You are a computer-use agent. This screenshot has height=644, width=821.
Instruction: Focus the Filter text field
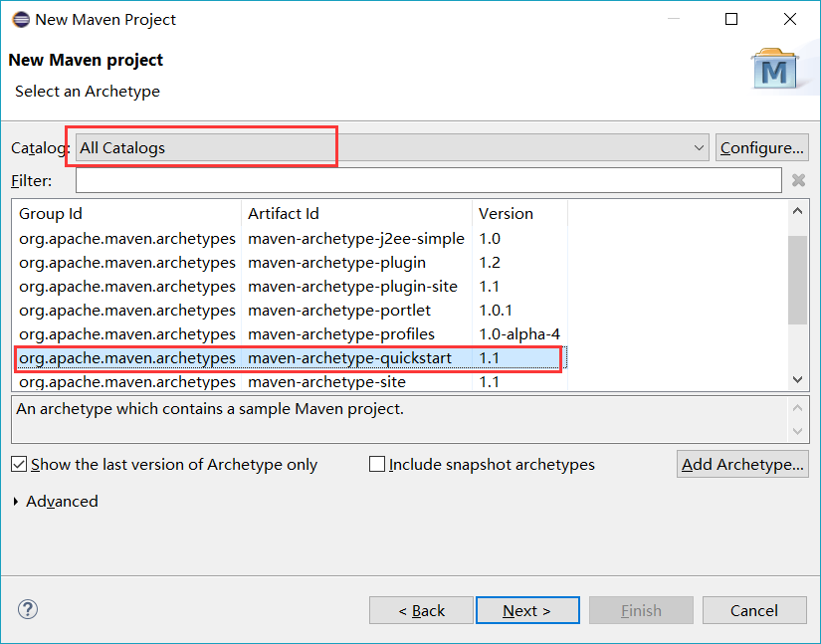429,180
